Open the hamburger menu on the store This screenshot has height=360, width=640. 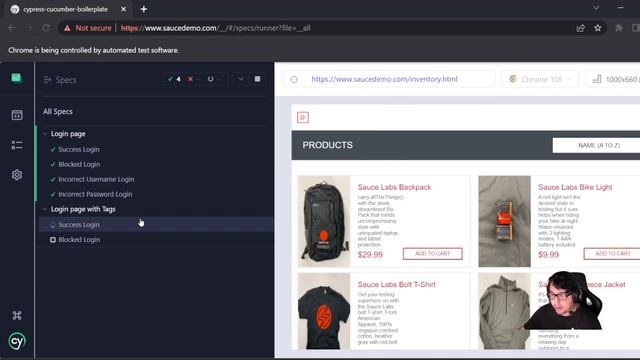[x=303, y=118]
